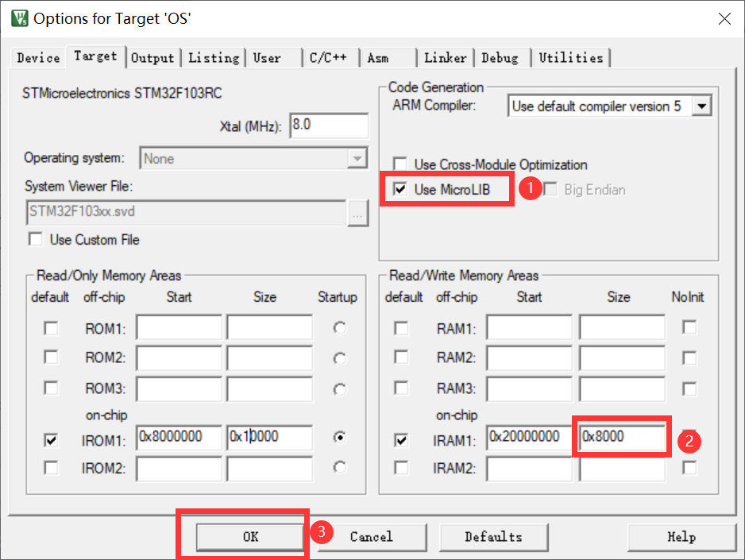This screenshot has height=560, width=745.
Task: Select the ROM3 Startup radio button
Action: pyautogui.click(x=339, y=389)
